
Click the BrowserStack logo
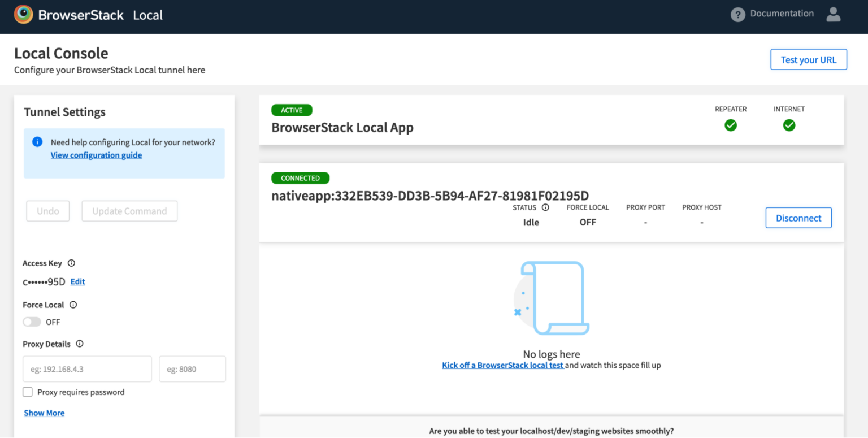[23, 14]
